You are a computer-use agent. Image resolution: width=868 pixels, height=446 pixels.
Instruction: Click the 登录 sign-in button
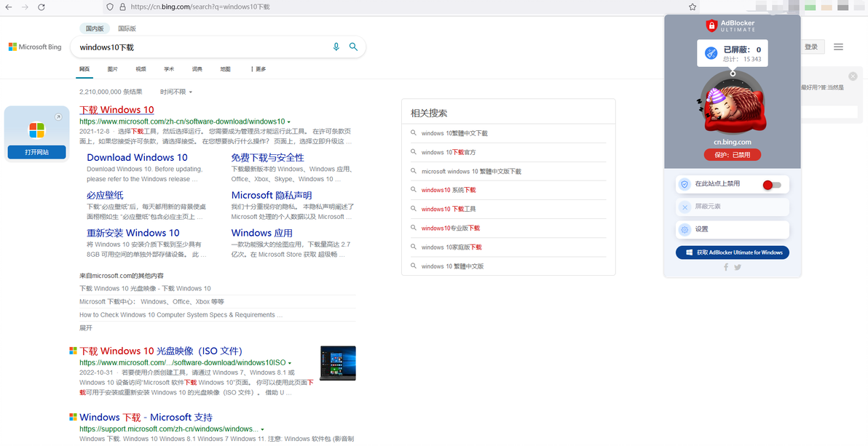coord(811,47)
